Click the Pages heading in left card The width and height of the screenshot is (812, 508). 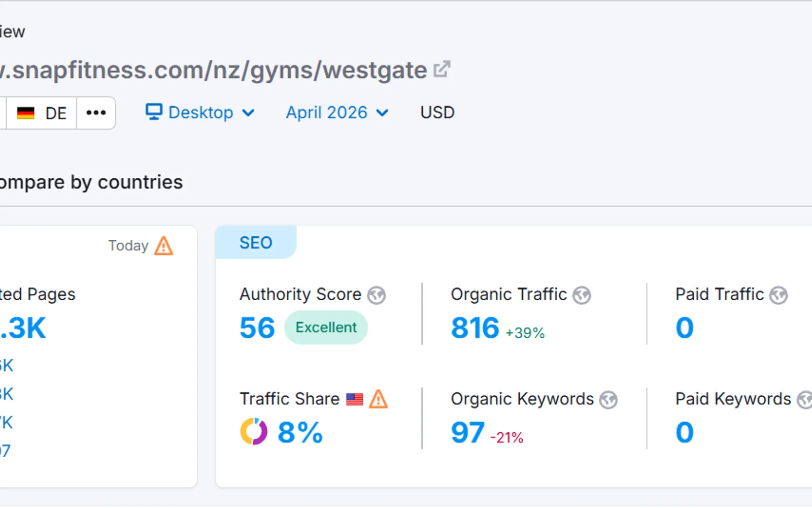[x=38, y=294]
